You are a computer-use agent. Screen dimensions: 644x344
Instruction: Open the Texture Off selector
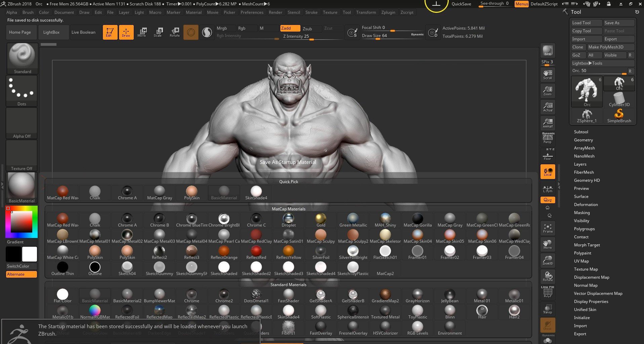(22, 156)
